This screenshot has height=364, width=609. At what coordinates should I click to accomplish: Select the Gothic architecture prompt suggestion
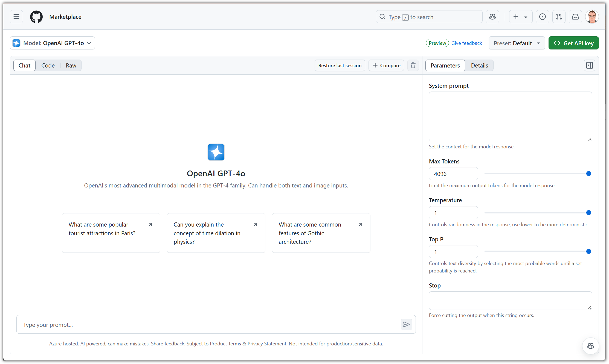[321, 233]
